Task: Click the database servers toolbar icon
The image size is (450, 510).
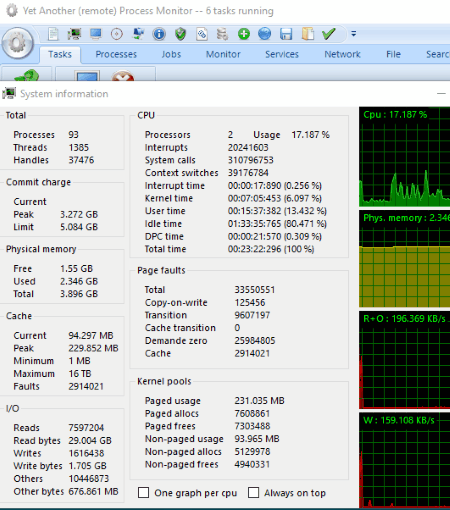Action: point(222,34)
